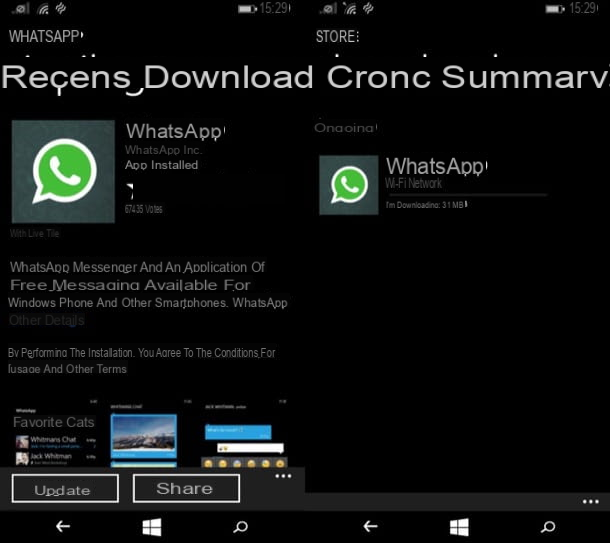Tap the Update button
This screenshot has height=543, width=610.
(x=65, y=488)
